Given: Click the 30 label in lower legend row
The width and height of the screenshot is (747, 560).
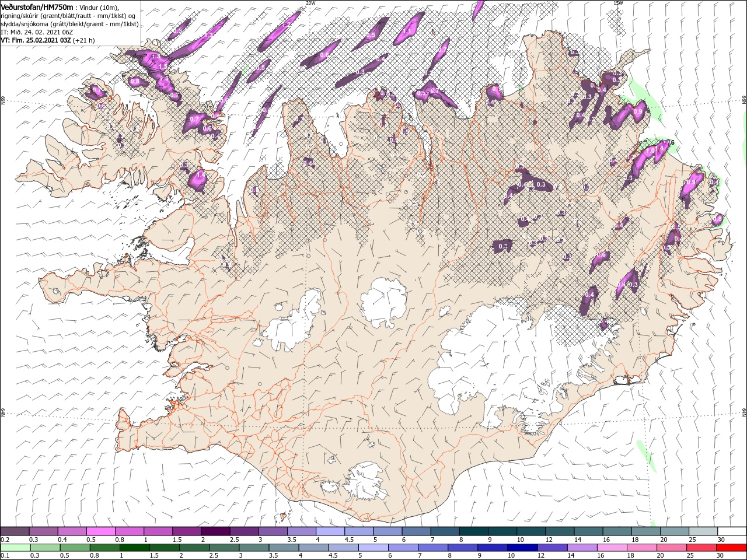Looking at the screenshot, I should (x=720, y=555).
